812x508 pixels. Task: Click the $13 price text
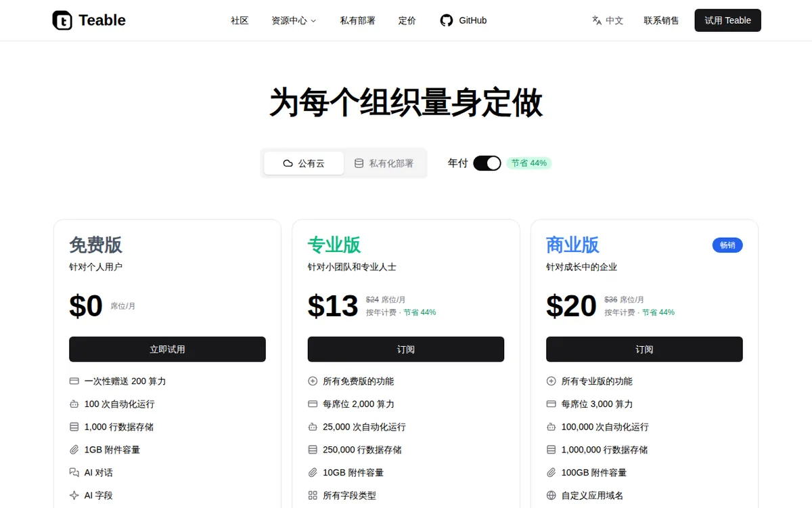click(x=333, y=306)
